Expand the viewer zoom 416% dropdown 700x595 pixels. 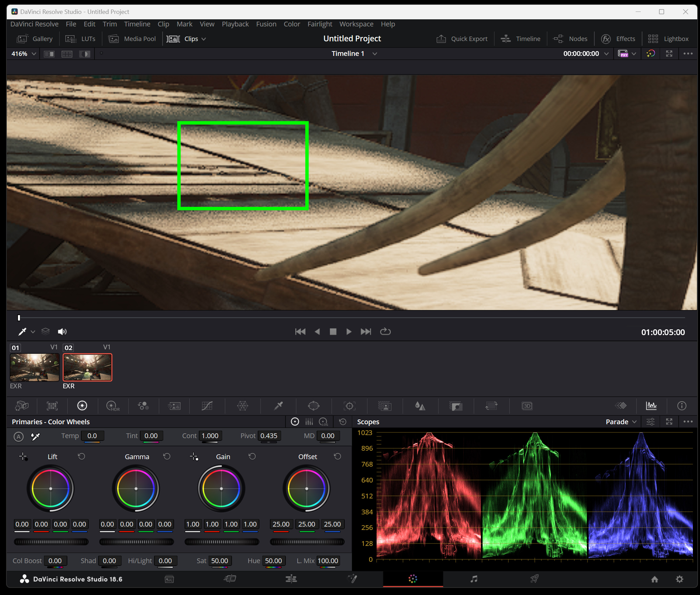[x=23, y=54]
